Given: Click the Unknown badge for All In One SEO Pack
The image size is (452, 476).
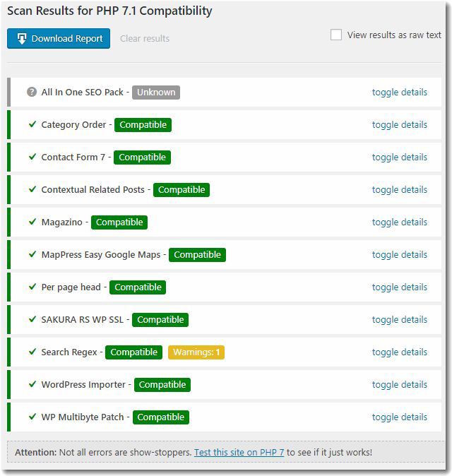Looking at the screenshot, I should point(156,93).
